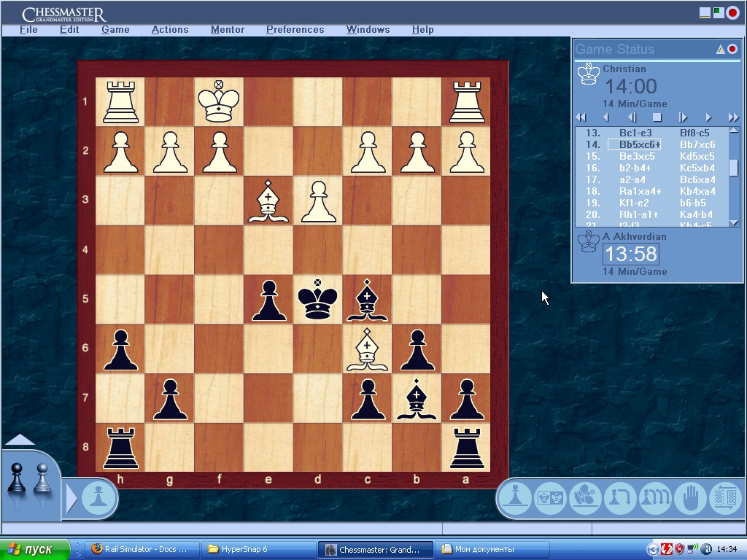This screenshot has width=747, height=560.
Task: Select move Bc1-e3 in move list
Action: 635,133
